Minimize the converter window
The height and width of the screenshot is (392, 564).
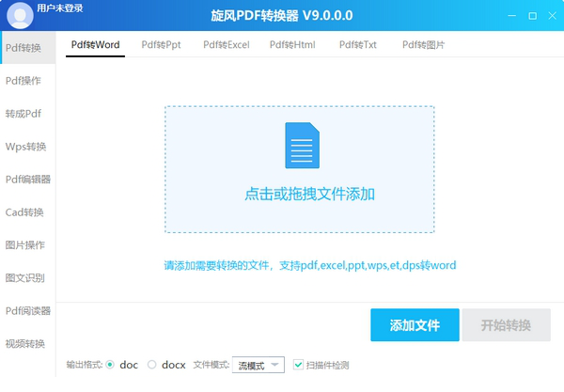pos(512,16)
